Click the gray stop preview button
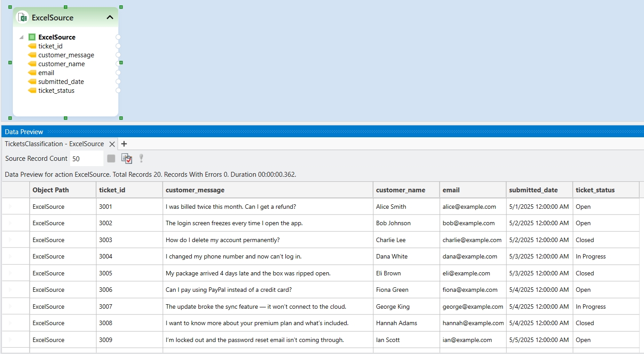644x354 pixels. coord(111,159)
